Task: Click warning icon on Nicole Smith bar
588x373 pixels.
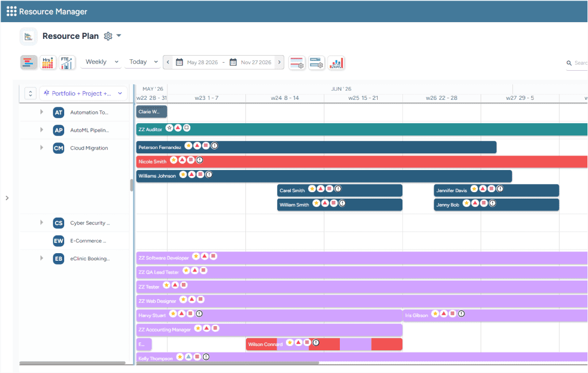Action: click(x=200, y=160)
